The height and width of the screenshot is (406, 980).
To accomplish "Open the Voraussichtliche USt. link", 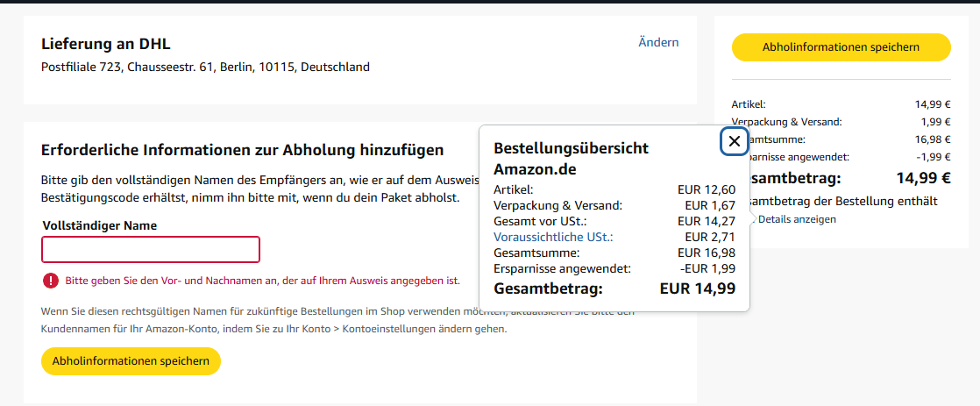I will pyautogui.click(x=554, y=237).
